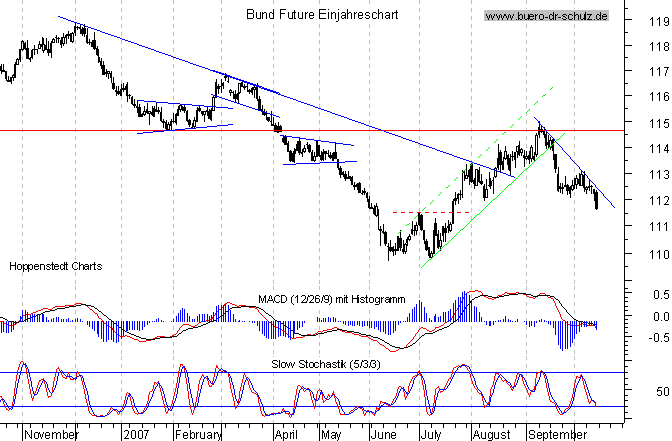Click the April month label
The image size is (672, 441).
(x=286, y=435)
